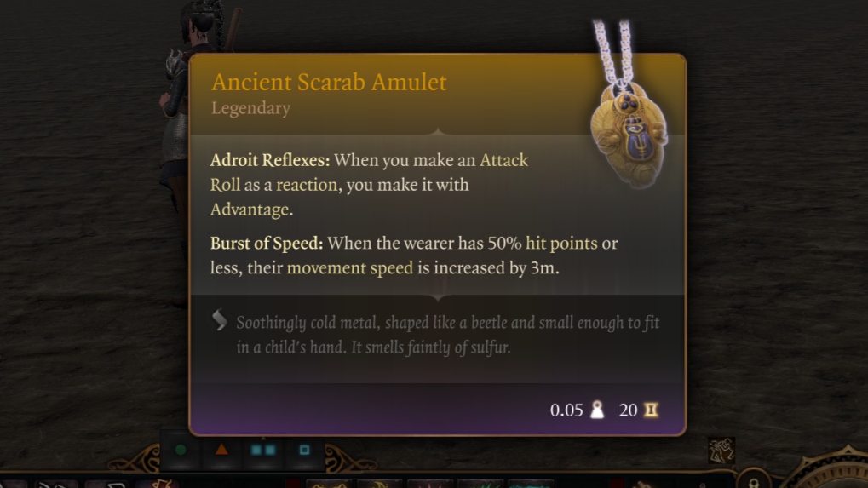This screenshot has width=868, height=488.
Task: Click the Legendary rarity label
Action: [x=250, y=108]
